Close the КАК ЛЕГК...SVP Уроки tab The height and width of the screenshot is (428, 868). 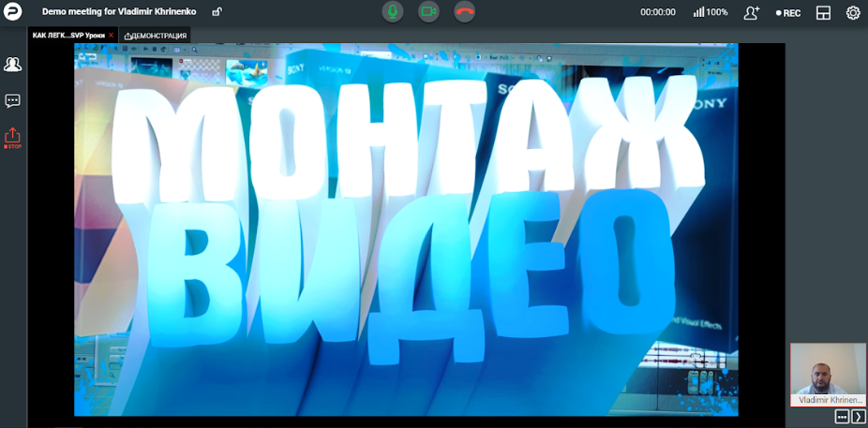pyautogui.click(x=112, y=36)
